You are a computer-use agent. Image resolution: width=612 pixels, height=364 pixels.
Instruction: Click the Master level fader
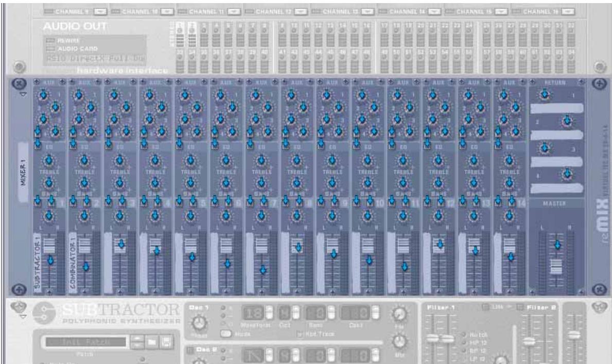coord(556,266)
